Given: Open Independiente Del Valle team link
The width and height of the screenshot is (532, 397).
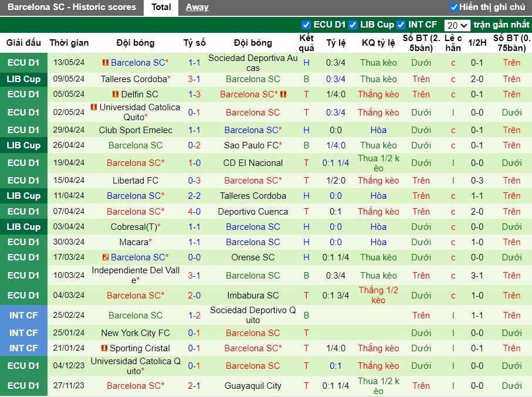Looking at the screenshot, I should 135,275.
